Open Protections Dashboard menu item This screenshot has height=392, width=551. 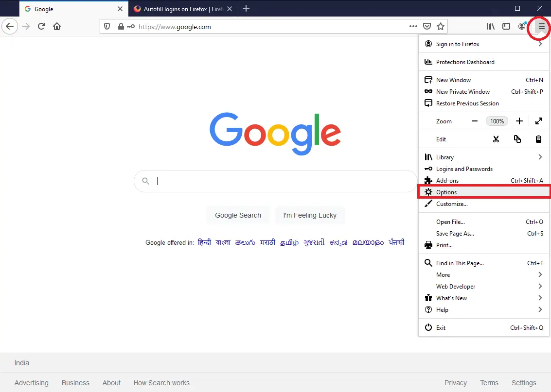[484, 62]
